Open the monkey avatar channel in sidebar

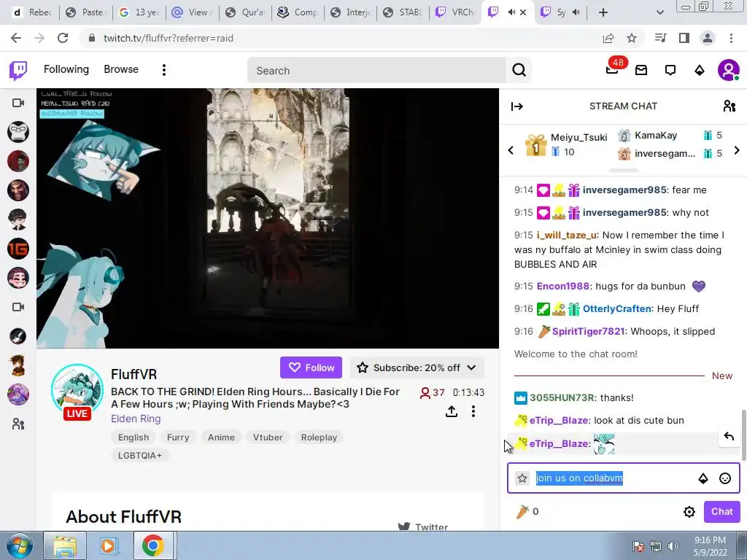coord(18,132)
